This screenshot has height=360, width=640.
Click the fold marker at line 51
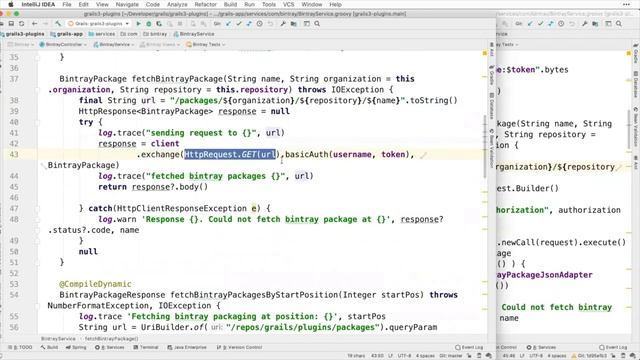pyautogui.click(x=37, y=262)
